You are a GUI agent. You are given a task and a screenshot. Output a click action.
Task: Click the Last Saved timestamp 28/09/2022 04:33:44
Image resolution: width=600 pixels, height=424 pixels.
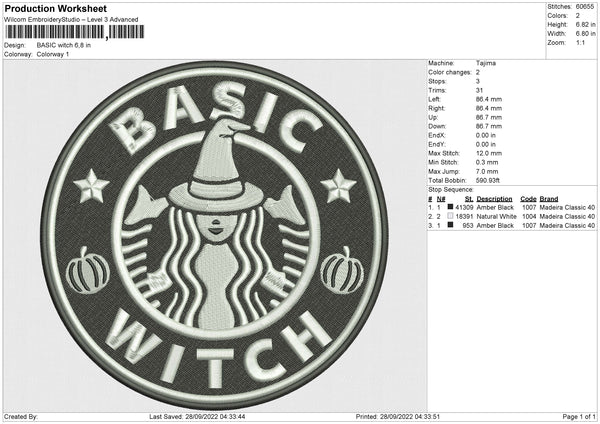[x=216, y=416]
